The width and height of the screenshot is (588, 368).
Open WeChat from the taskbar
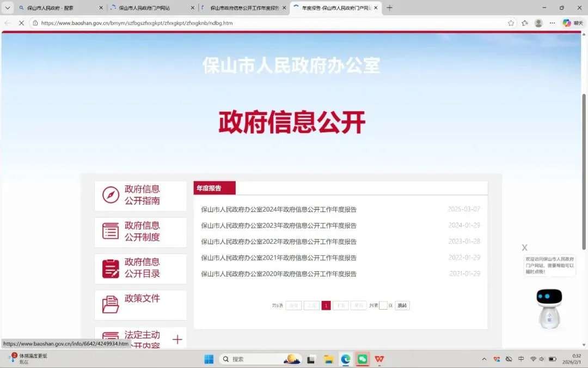[362, 359]
